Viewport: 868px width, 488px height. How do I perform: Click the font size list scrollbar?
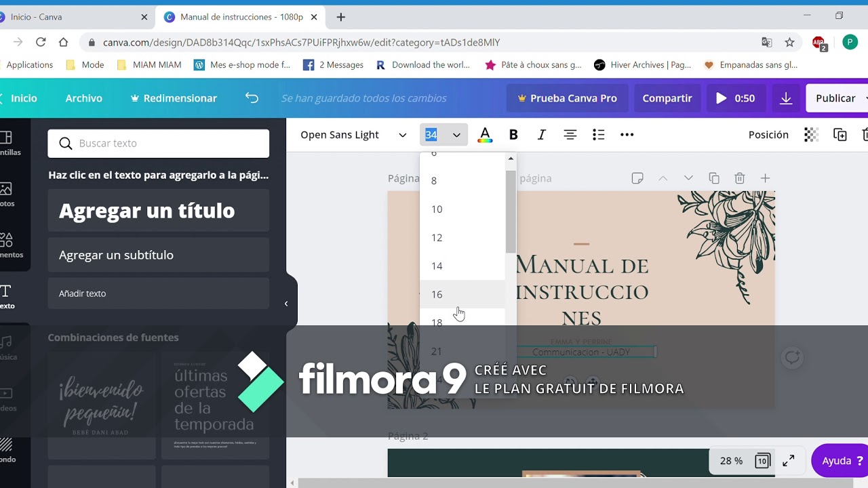pos(511,211)
